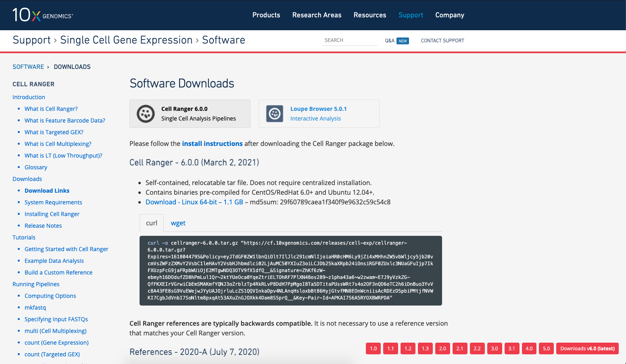
Task: Open the Q&A link
Action: 390,41
